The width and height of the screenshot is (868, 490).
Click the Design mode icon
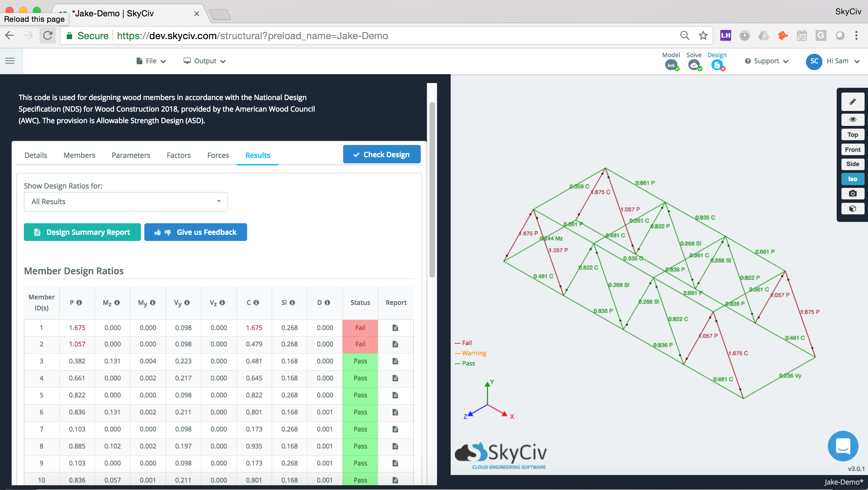coord(717,66)
